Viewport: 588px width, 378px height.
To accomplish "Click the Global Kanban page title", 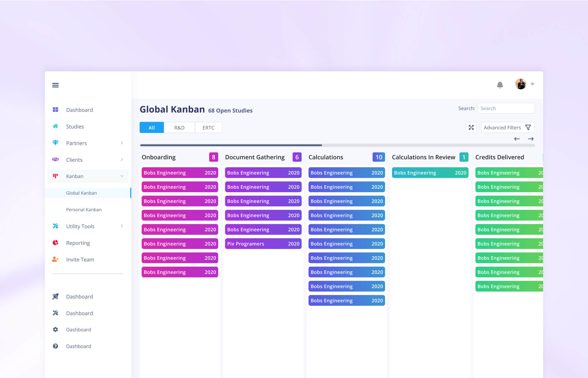I will tap(172, 109).
